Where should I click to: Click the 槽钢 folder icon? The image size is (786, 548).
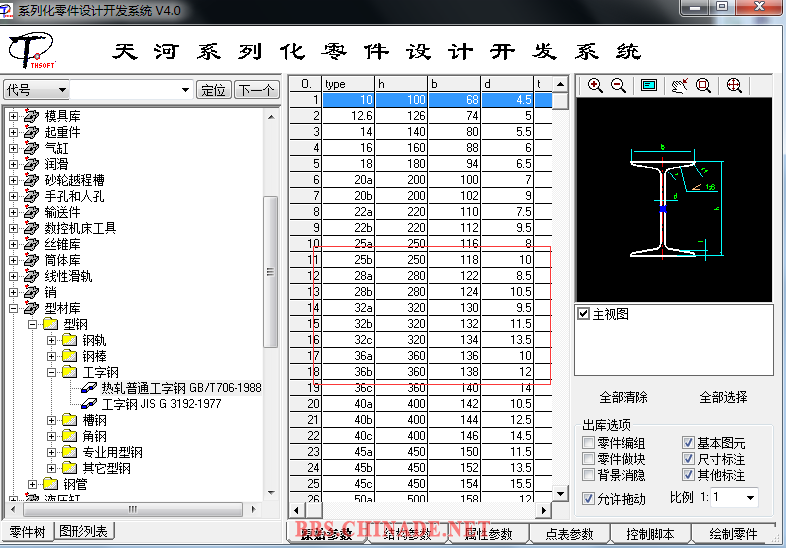tap(70, 420)
